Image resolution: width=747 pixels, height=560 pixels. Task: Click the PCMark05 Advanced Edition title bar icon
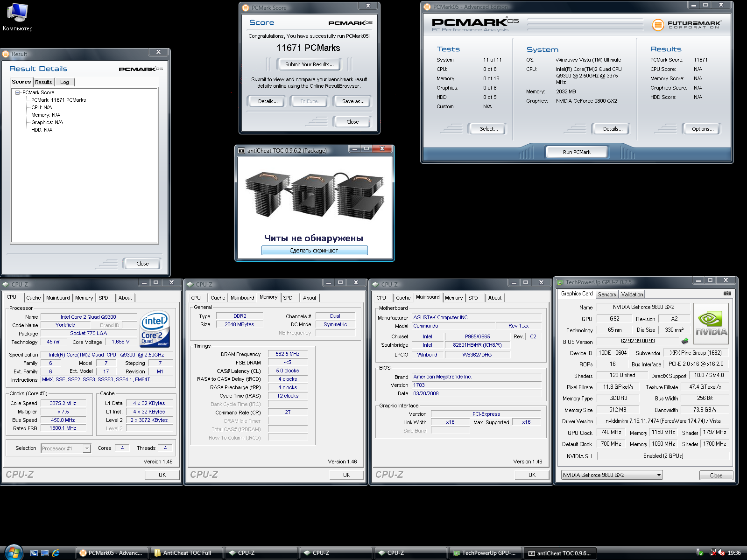tap(427, 7)
